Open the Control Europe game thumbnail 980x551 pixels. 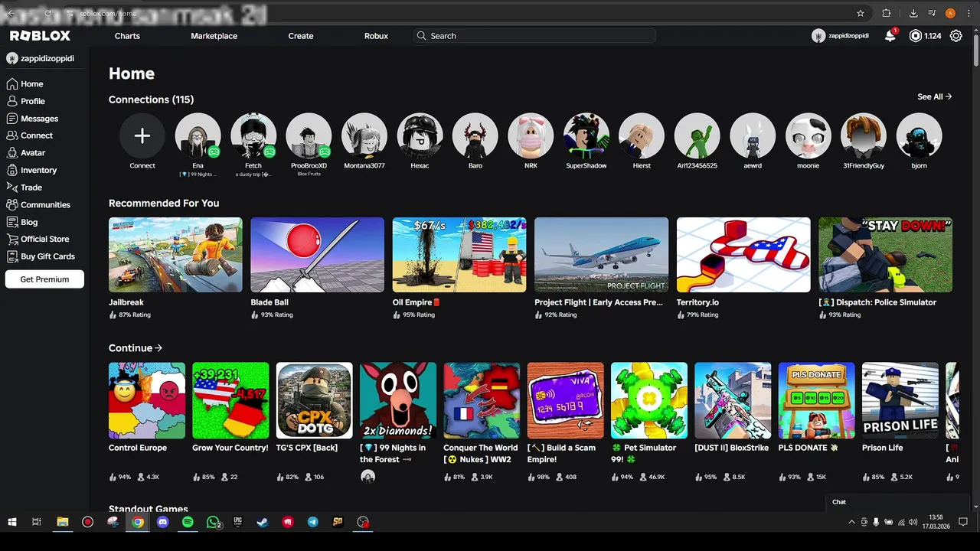click(x=147, y=400)
